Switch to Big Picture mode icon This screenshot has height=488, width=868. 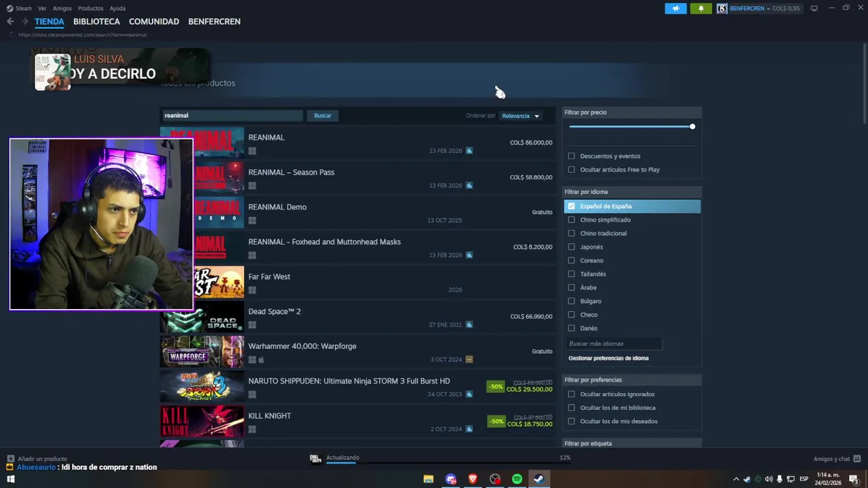(x=814, y=8)
